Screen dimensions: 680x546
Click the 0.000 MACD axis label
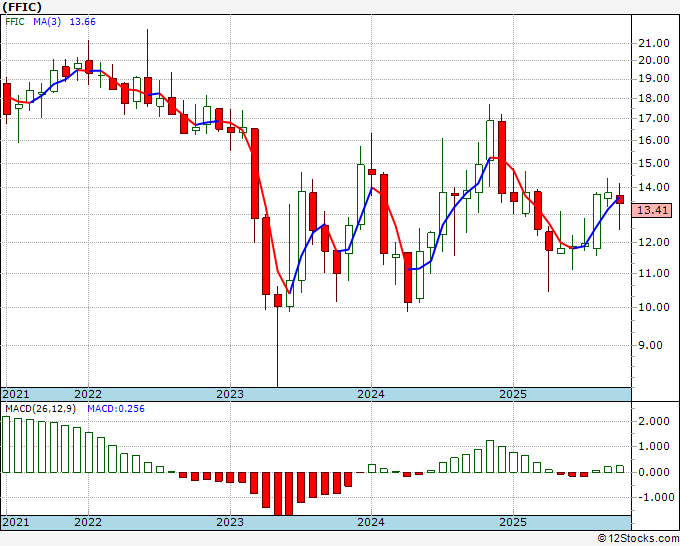[654, 472]
